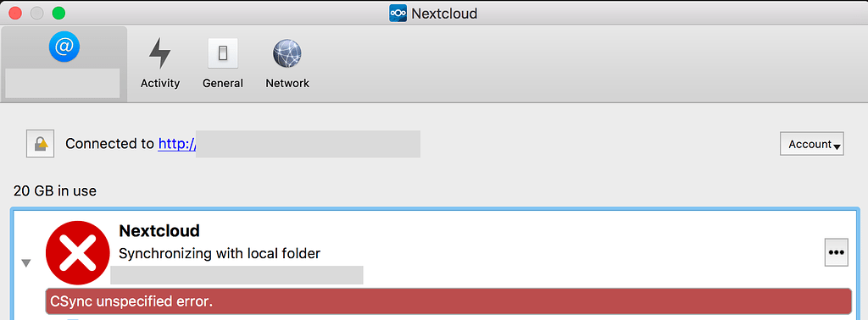The image size is (868, 320).
Task: Open the General settings tab
Action: tap(223, 63)
